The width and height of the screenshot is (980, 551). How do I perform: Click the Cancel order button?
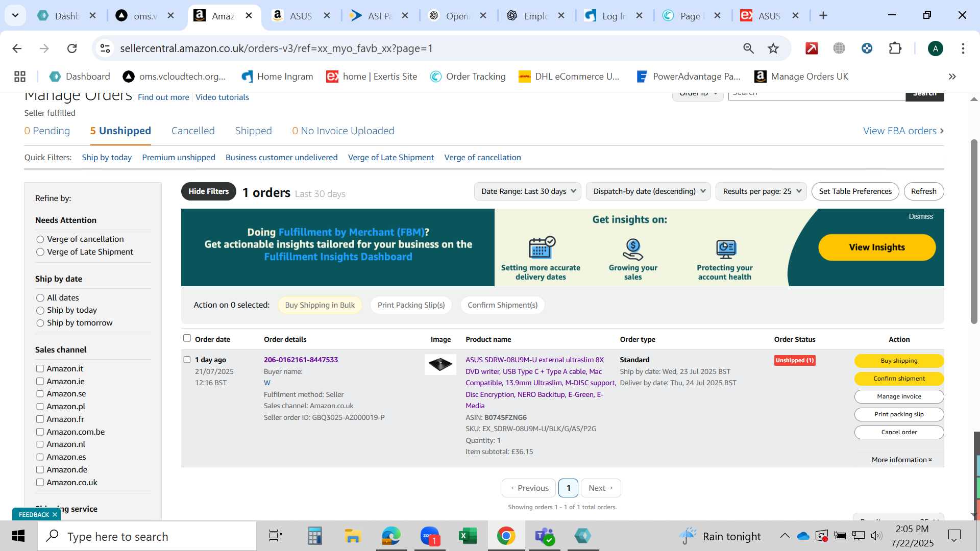(x=899, y=432)
